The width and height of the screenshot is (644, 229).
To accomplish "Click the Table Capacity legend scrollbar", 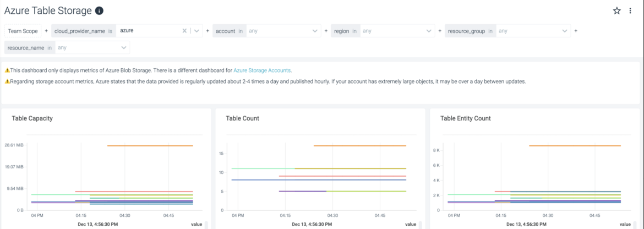I will [x=206, y=225].
